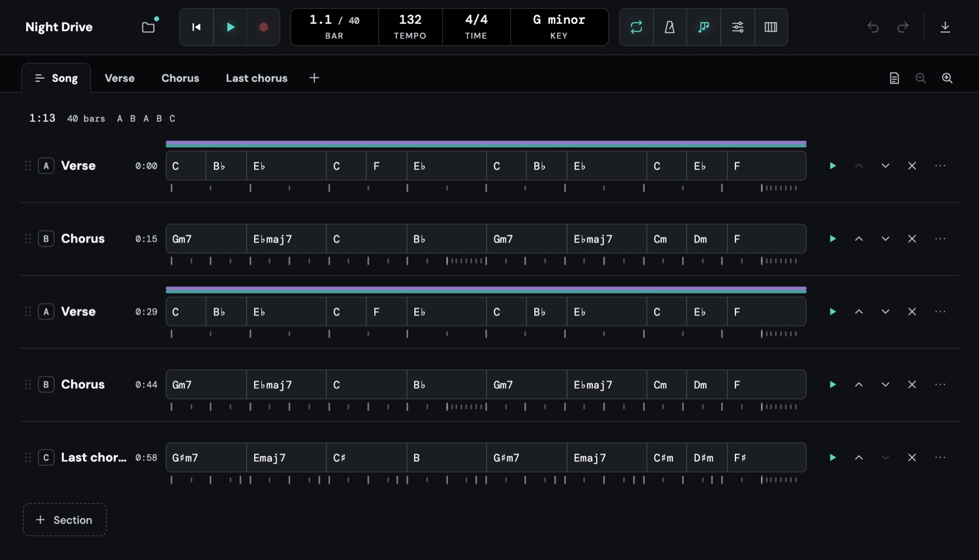Screen dimensions: 979x560
Task: Click the 4/4 time signature display
Action: (x=476, y=27)
